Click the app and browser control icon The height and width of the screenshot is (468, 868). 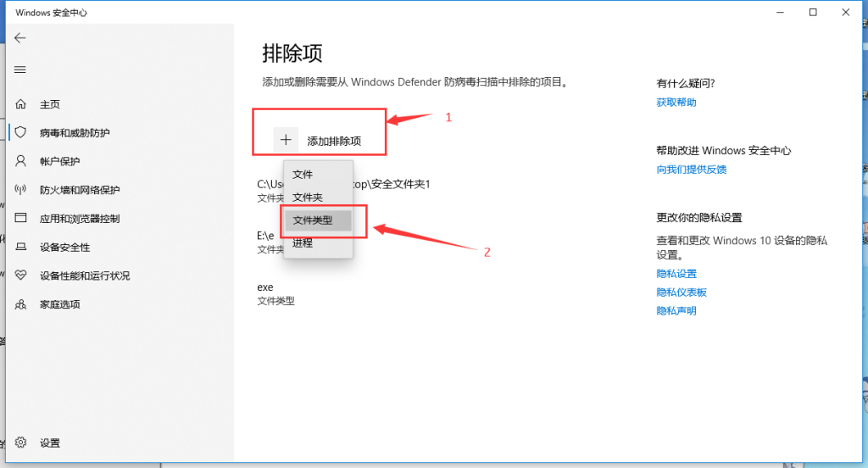point(21,218)
